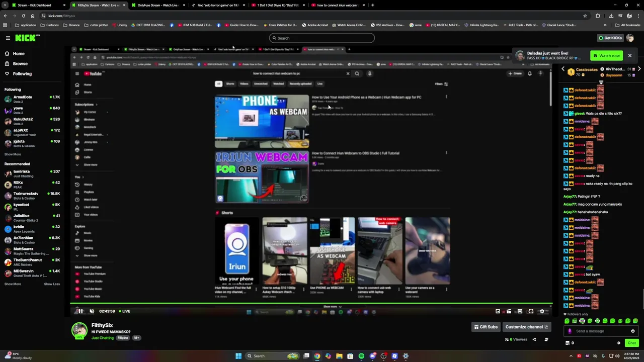
Task: Click taskbar Search box
Action: point(272,356)
